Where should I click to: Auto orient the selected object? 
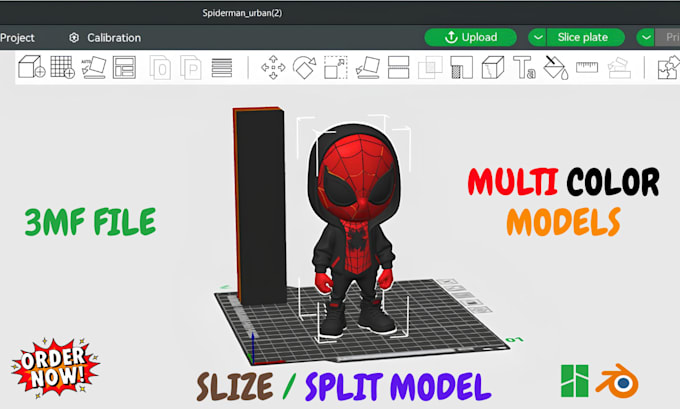point(94,67)
